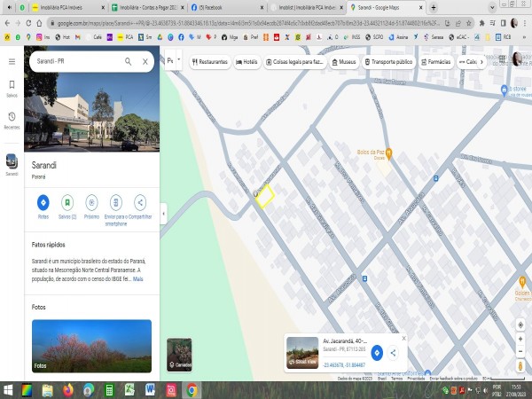Collapse the side panel with arrow
The height and width of the screenshot is (399, 532).
tap(163, 213)
